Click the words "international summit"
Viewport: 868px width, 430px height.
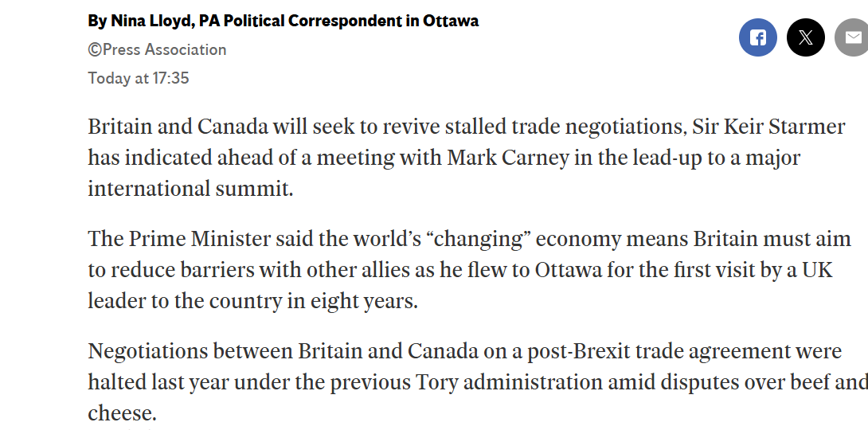188,189
